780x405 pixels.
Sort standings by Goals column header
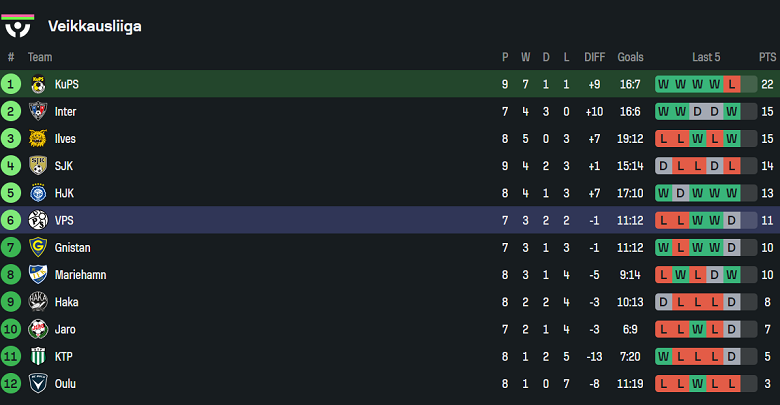(630, 57)
